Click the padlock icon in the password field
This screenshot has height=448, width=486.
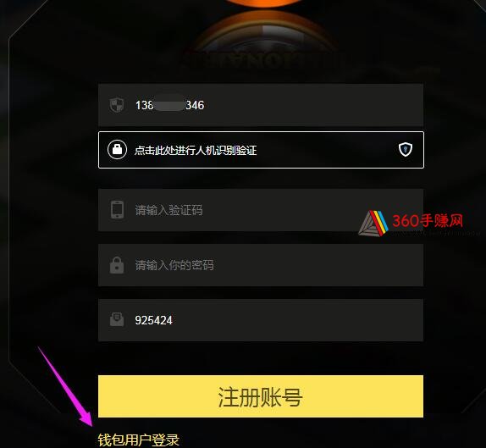click(x=117, y=265)
